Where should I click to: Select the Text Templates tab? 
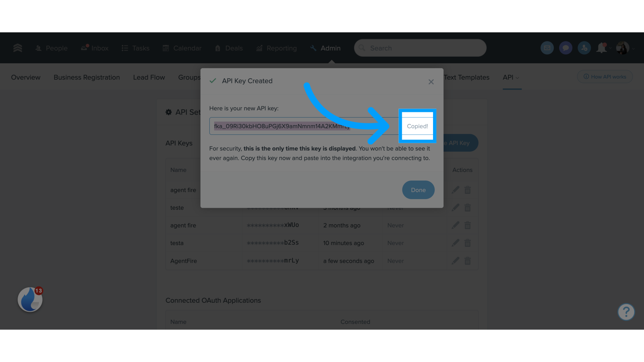(x=466, y=77)
